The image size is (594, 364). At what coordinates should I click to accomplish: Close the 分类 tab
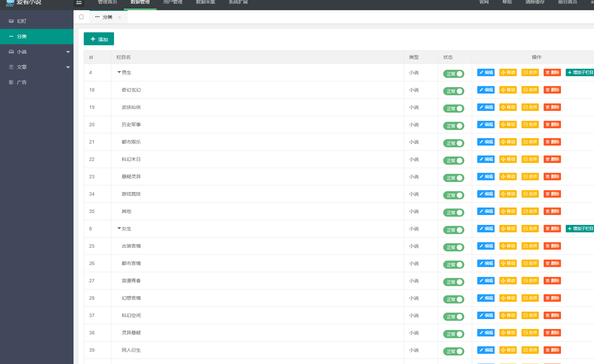tap(119, 17)
